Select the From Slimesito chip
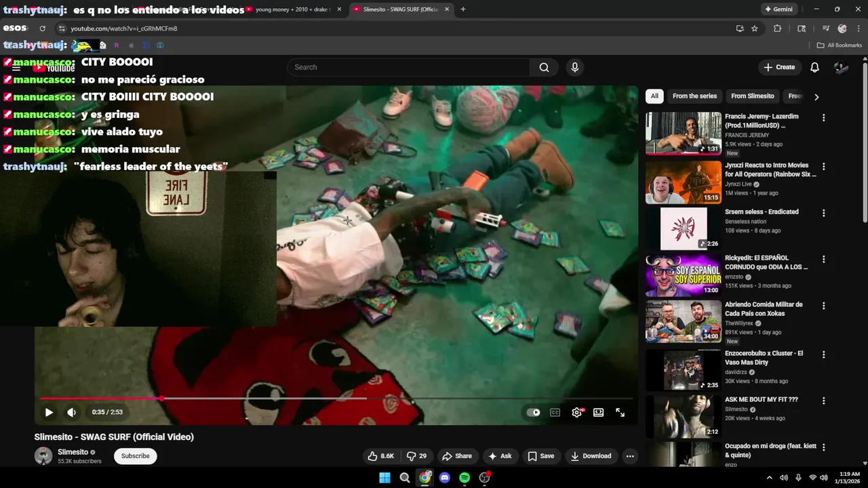Screen dimensions: 868x488 click(753, 96)
